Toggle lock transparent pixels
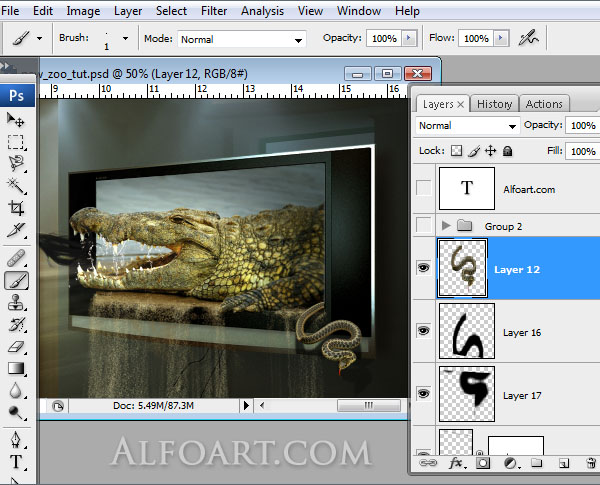The width and height of the screenshot is (600, 485). point(456,150)
